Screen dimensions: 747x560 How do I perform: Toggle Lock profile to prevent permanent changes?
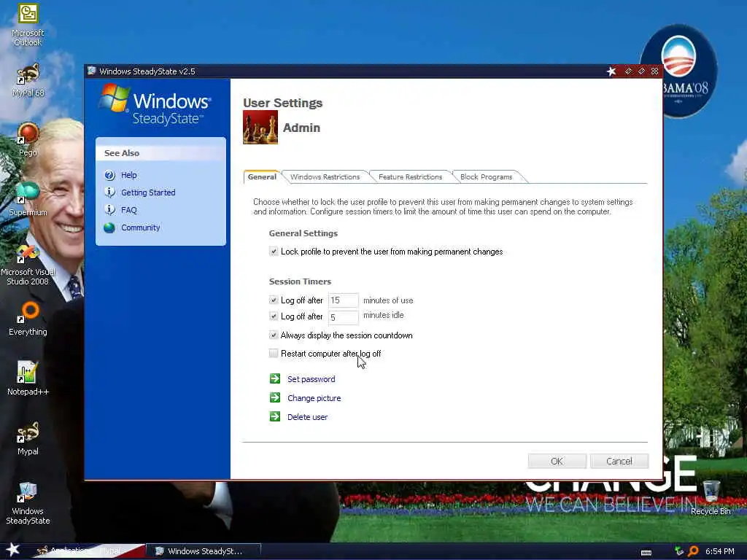click(x=273, y=252)
